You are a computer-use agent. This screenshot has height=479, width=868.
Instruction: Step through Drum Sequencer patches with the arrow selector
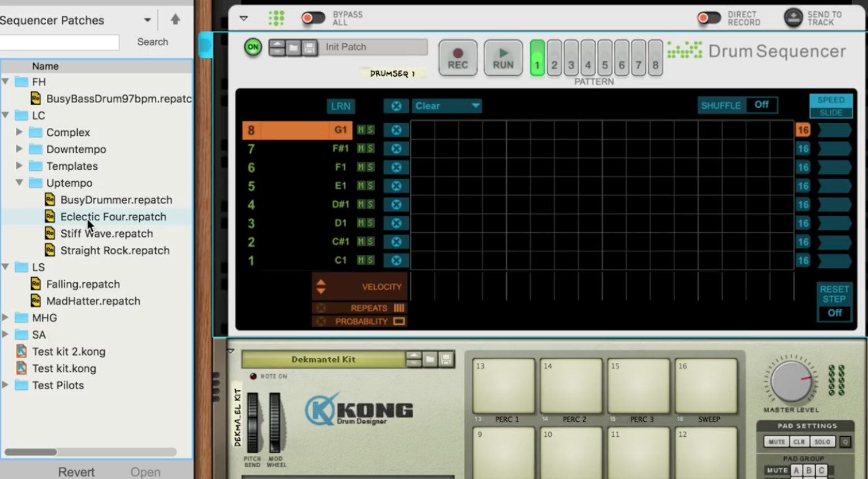pyautogui.click(x=277, y=48)
